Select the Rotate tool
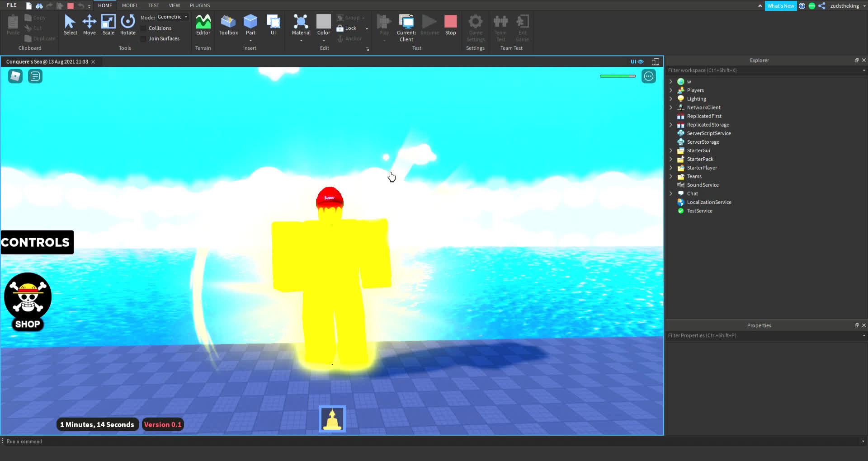Viewport: 868px width, 461px height. coord(128,25)
